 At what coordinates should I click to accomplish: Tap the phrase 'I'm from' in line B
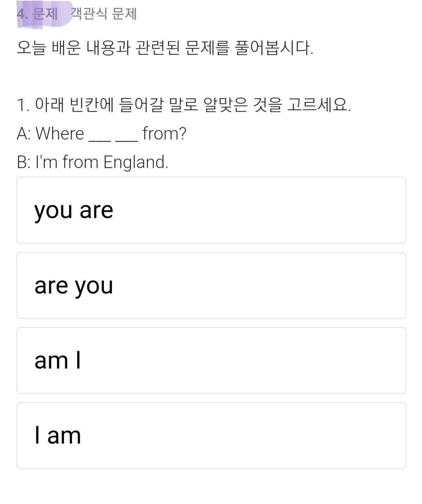tap(67, 162)
